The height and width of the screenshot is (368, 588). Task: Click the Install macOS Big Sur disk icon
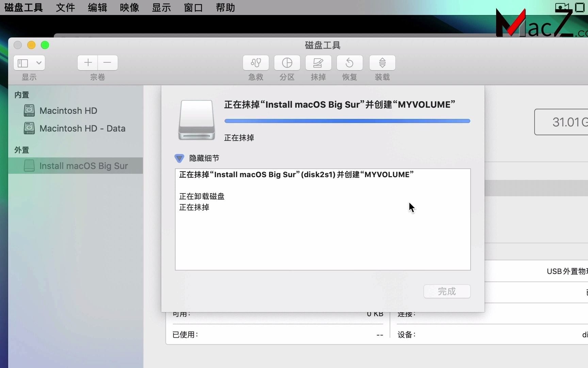(x=29, y=166)
